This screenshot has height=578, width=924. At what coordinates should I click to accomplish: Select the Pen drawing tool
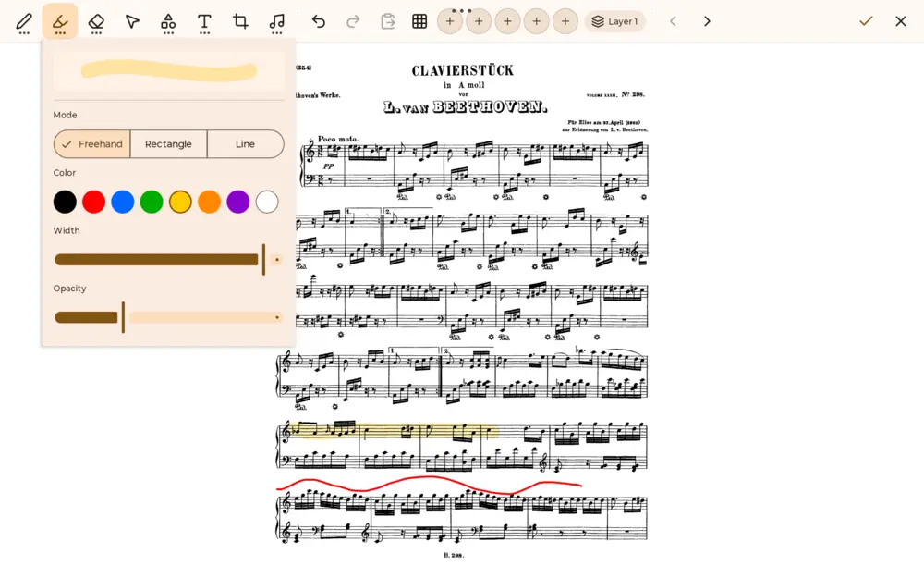tap(24, 22)
